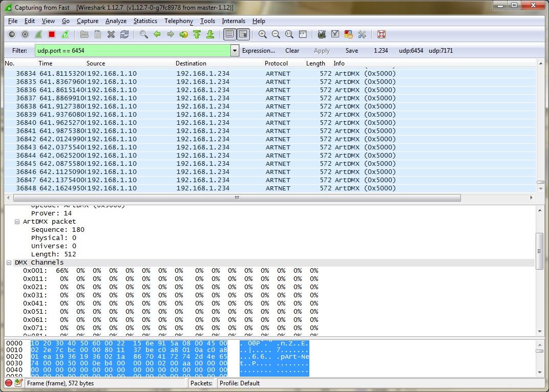The width and height of the screenshot is (549, 392).
Task: Go forward in packet history
Action: tap(170, 34)
